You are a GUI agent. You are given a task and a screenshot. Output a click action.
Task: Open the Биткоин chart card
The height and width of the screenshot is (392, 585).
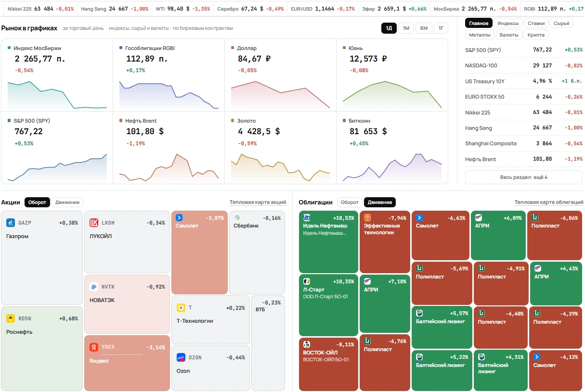point(392,148)
